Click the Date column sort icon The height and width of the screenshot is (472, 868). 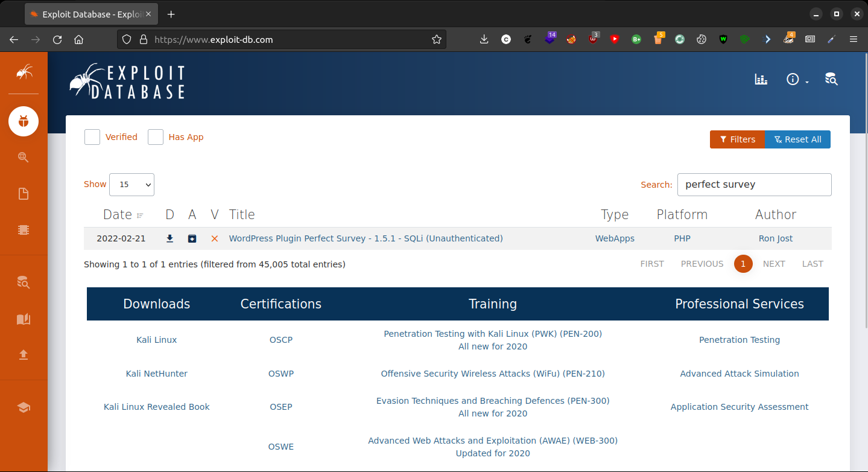tap(140, 215)
